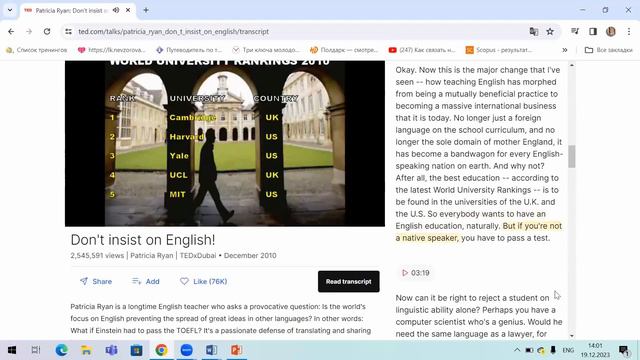Open Microsoft Store from taskbar
Viewport: 640px width, 360px height.
pos(136,350)
